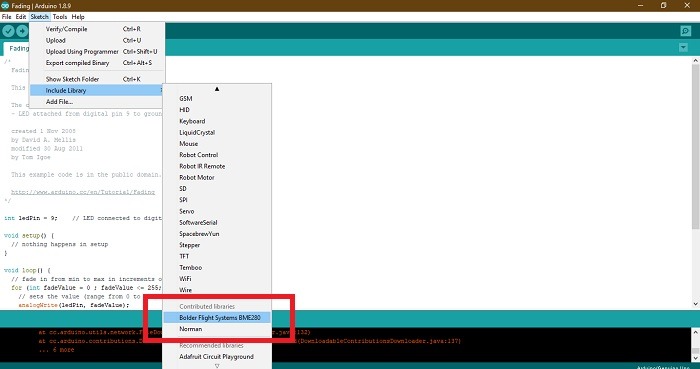This screenshot has width=700, height=369.
Task: Include the GSM library
Action: click(217, 99)
